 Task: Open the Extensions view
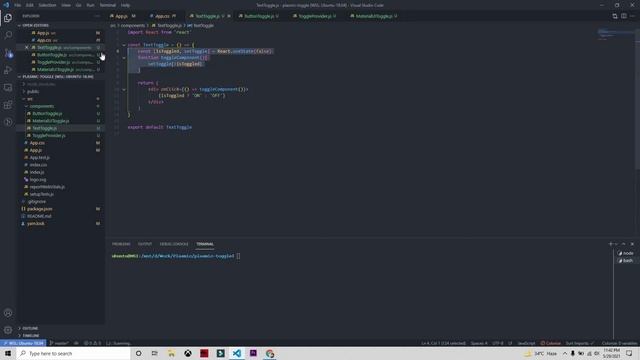(x=8, y=105)
